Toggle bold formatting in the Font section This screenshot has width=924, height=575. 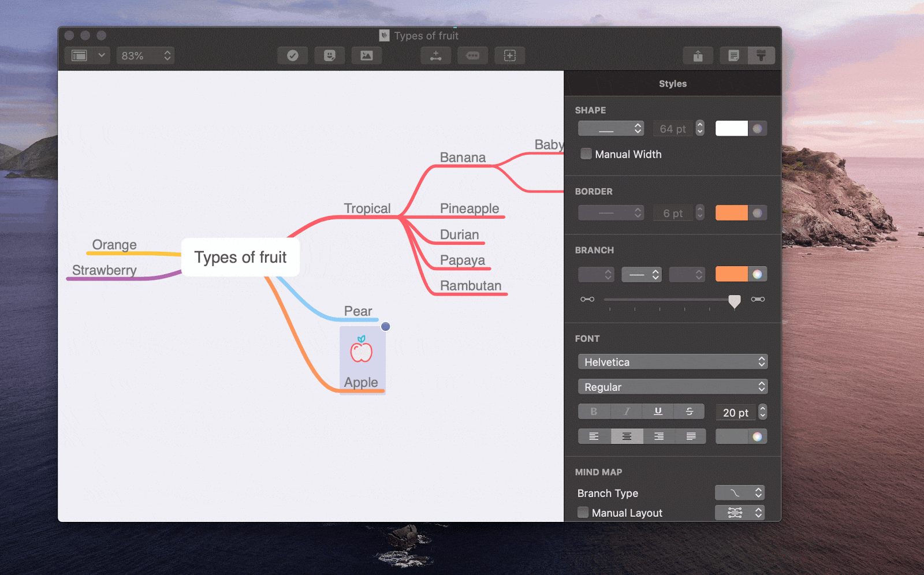tap(594, 411)
